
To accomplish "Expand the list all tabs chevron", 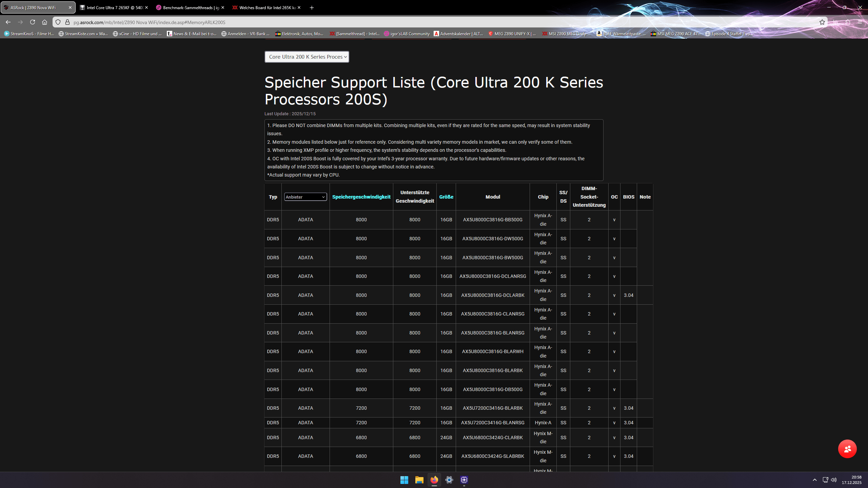I will click(x=801, y=7).
